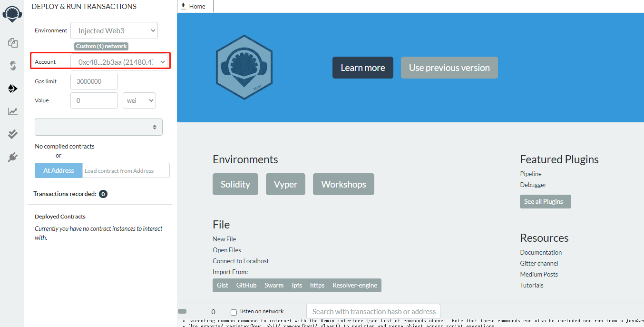The height and width of the screenshot is (327, 644).
Task: Click pending transactions counter 0 in terminal bar
Action: tap(213, 312)
